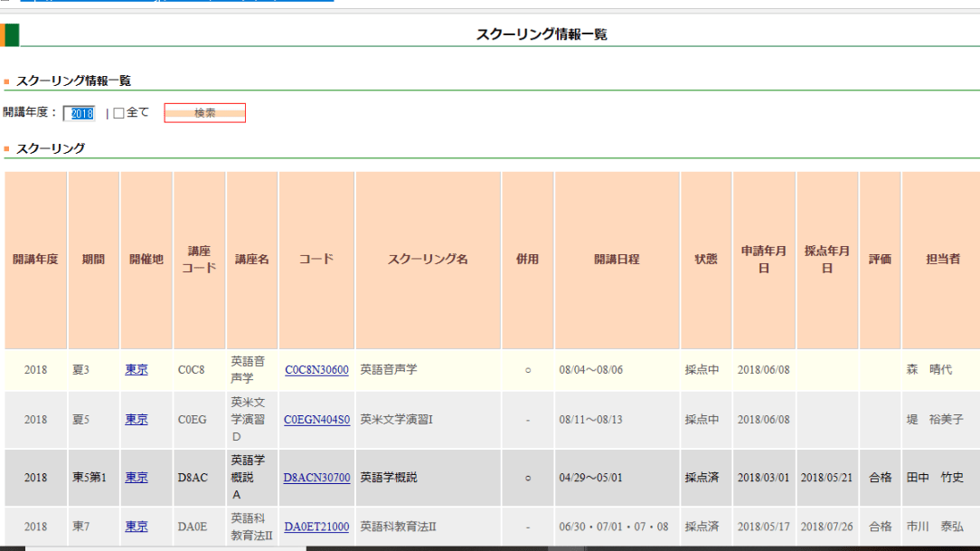Click the 開講日程 column header
The image size is (980, 551).
[x=617, y=260]
